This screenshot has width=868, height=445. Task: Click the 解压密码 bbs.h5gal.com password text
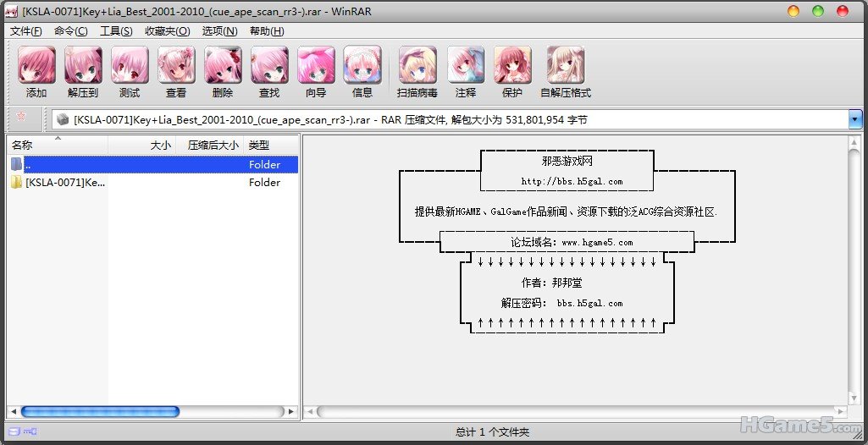(562, 303)
